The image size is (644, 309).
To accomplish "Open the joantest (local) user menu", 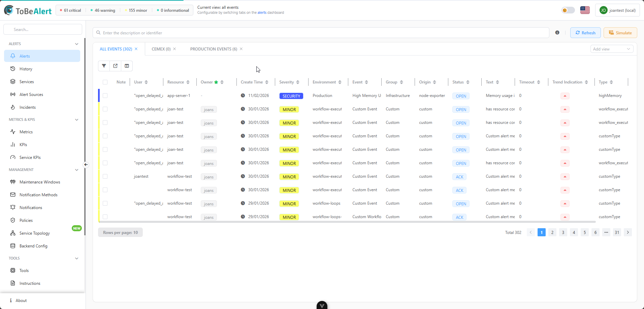I will pos(617,10).
